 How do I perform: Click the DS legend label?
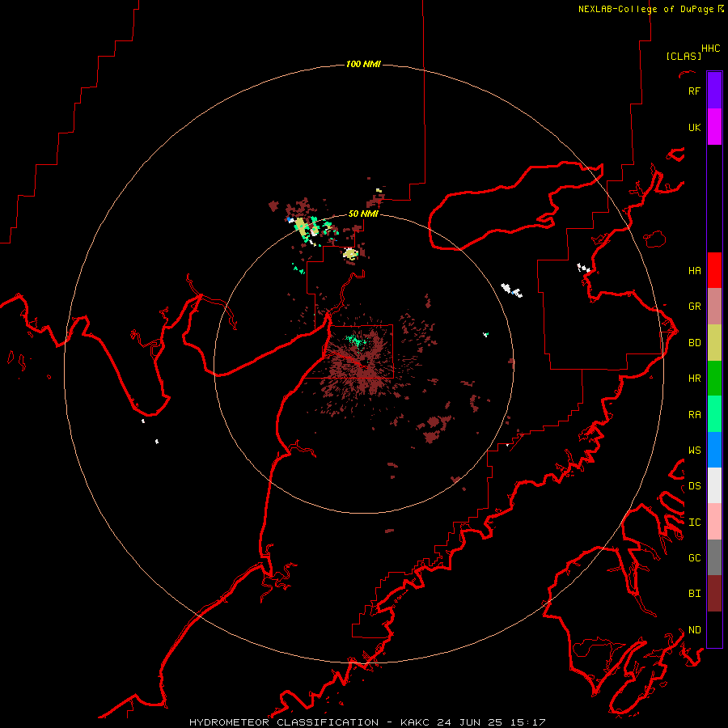point(694,486)
